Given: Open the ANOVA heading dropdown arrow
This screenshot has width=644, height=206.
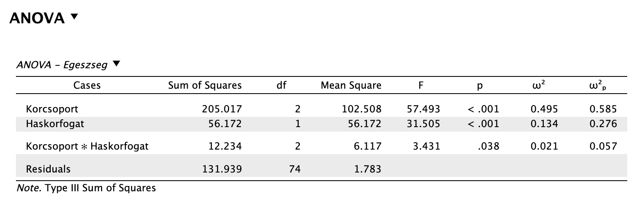Looking at the screenshot, I should click(x=74, y=17).
